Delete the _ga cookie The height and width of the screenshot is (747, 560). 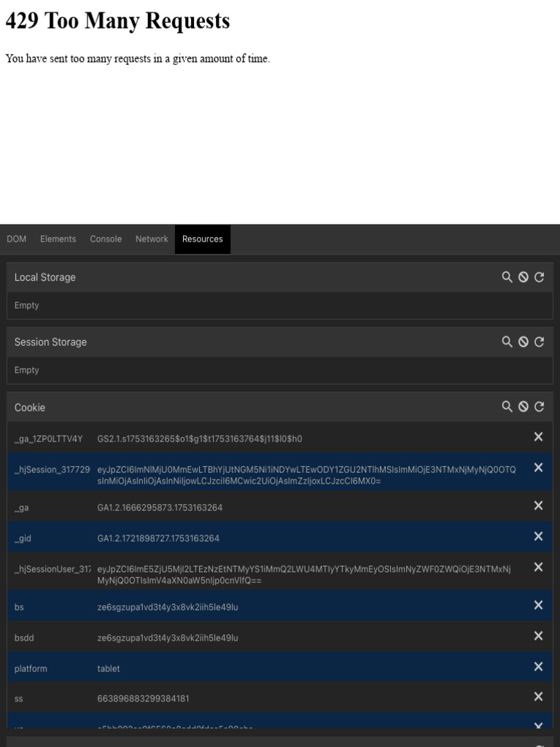click(539, 506)
